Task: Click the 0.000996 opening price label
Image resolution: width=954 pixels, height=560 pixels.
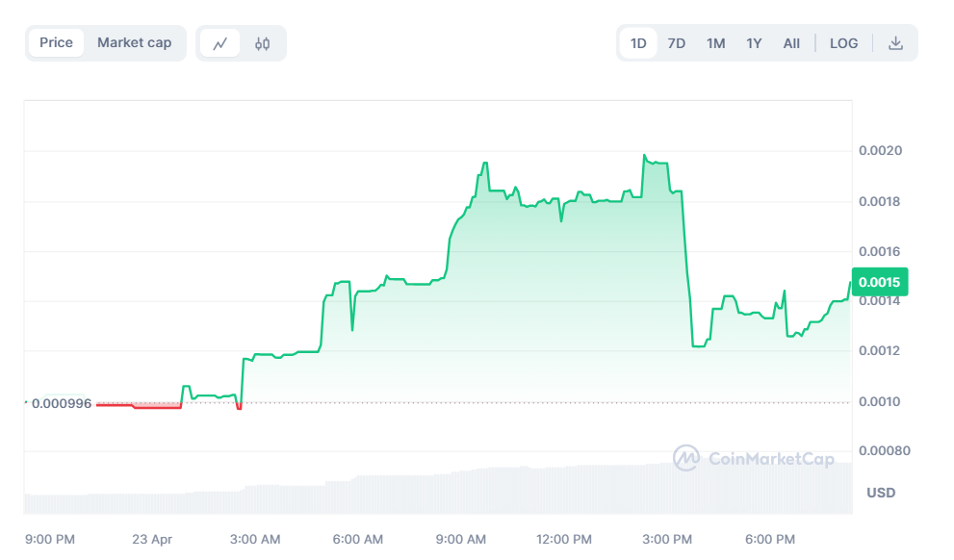Action: (61, 403)
